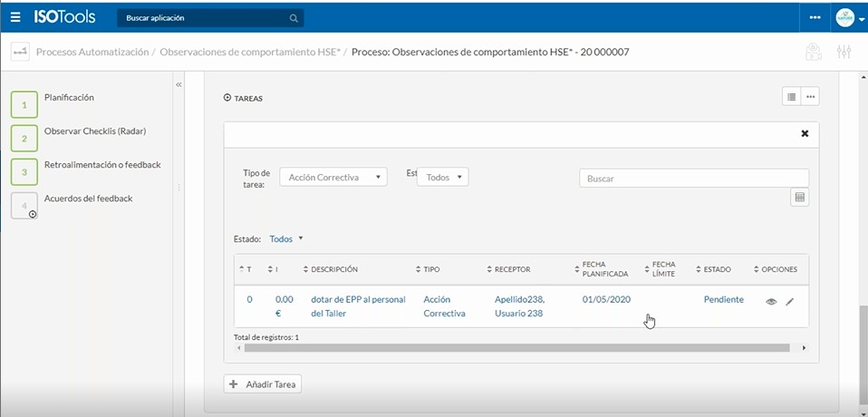Expand the Estado Todos filter

tap(285, 239)
